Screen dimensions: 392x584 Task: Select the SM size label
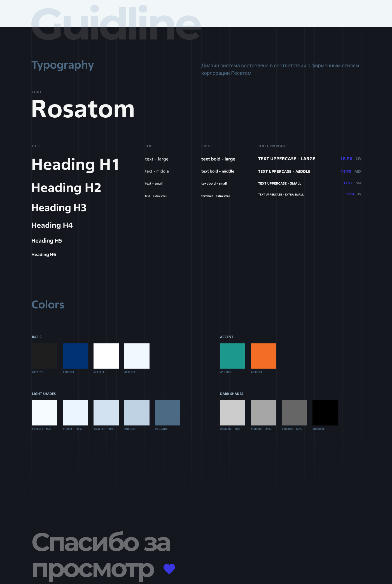pos(358,183)
